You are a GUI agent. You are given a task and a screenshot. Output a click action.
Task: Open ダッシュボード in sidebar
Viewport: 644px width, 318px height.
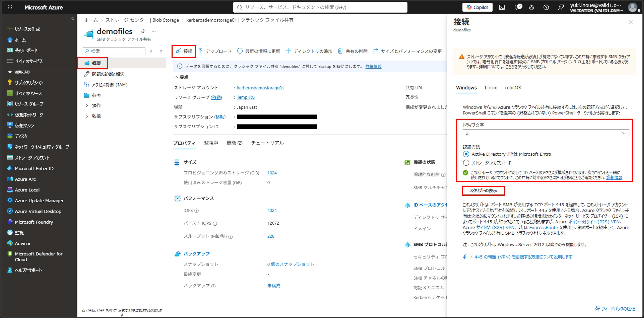tap(23, 50)
